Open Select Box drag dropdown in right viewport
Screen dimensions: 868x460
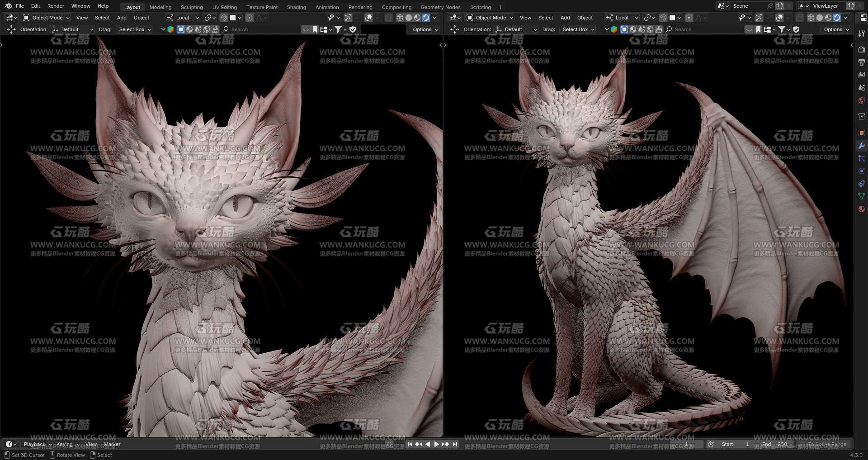578,29
